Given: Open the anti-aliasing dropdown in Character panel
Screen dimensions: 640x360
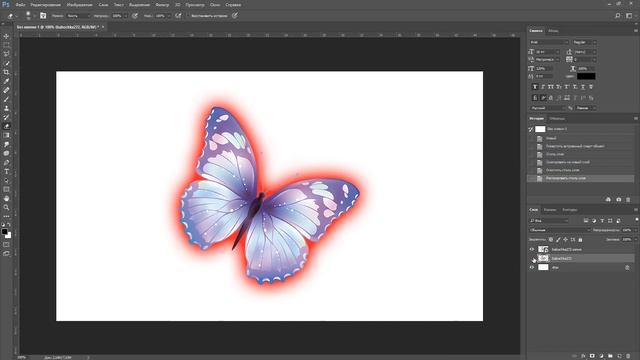Looking at the screenshot, I should pos(586,108).
